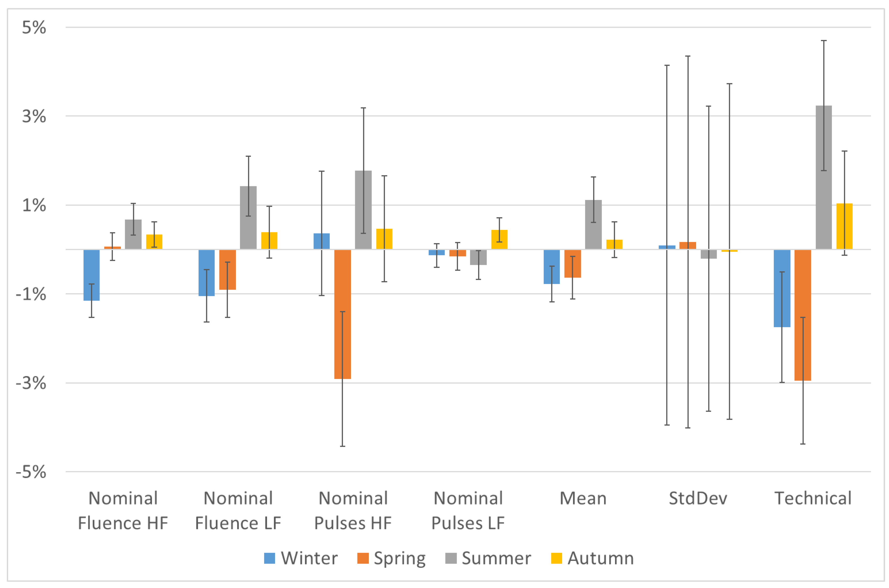Image resolution: width=889 pixels, height=588 pixels.
Task: Click the orange Spring legend swatch
Action: 362,558
